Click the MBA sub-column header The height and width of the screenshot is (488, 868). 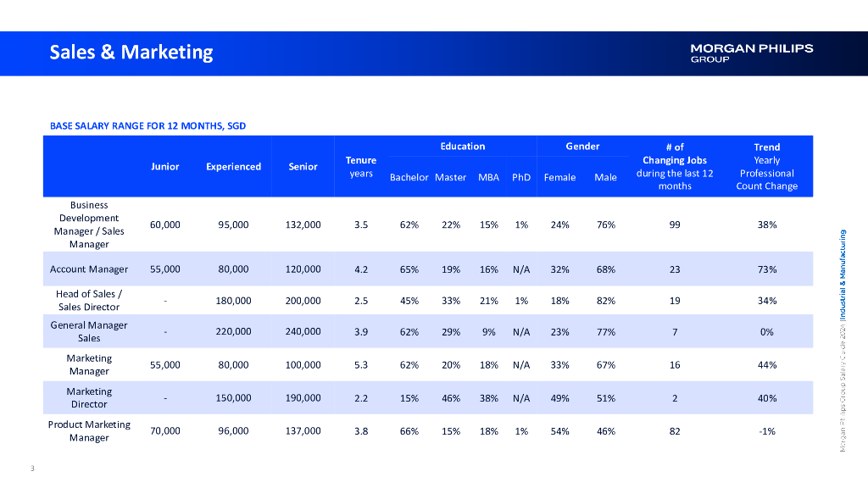[488, 178]
